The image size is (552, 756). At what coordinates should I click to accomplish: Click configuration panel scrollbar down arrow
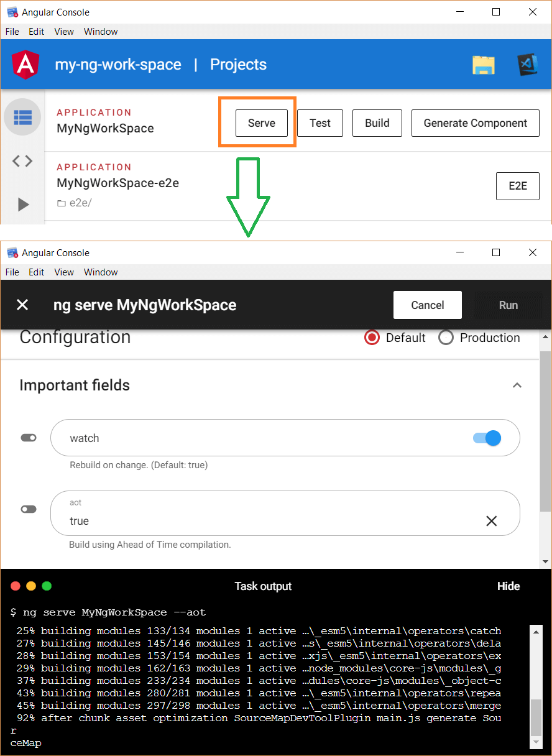click(546, 561)
